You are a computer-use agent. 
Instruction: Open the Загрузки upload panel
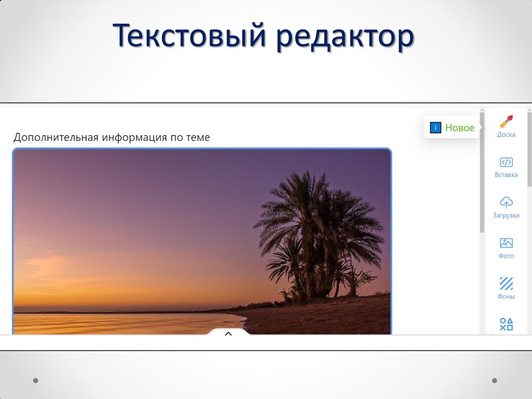click(x=506, y=208)
